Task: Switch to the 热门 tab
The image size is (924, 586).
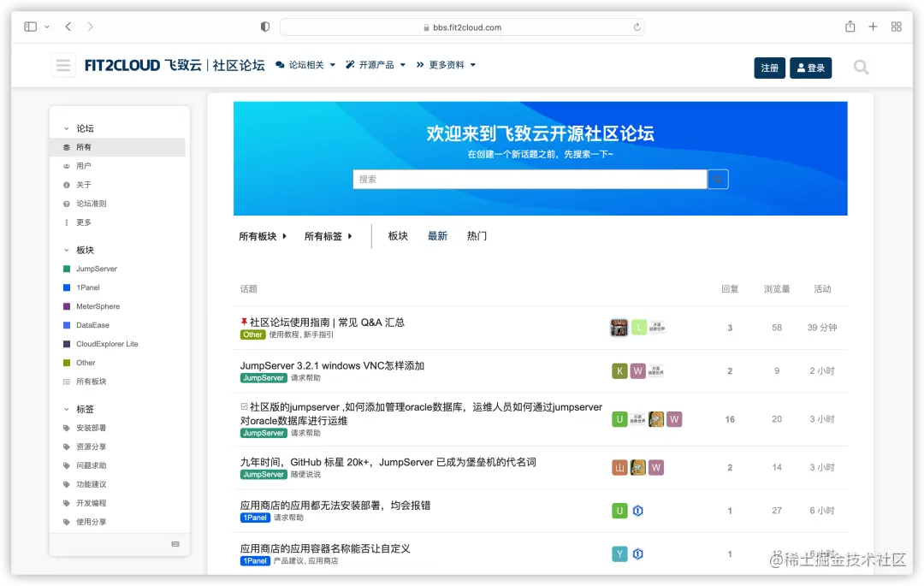Action: click(x=477, y=235)
